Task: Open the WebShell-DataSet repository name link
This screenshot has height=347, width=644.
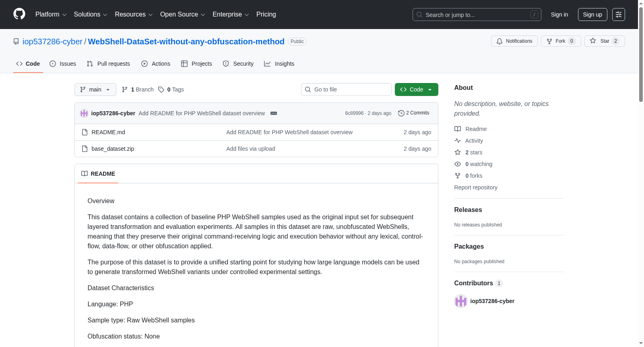Action: coord(186,42)
